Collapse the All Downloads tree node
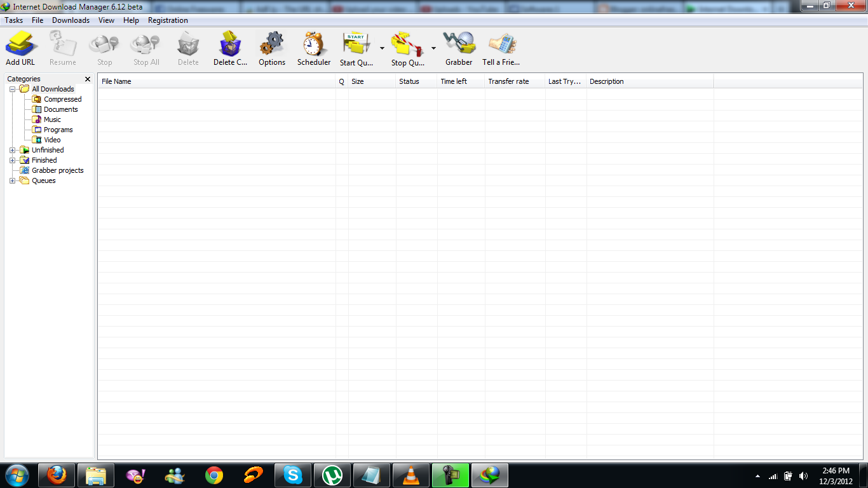The image size is (868, 488). point(13,89)
